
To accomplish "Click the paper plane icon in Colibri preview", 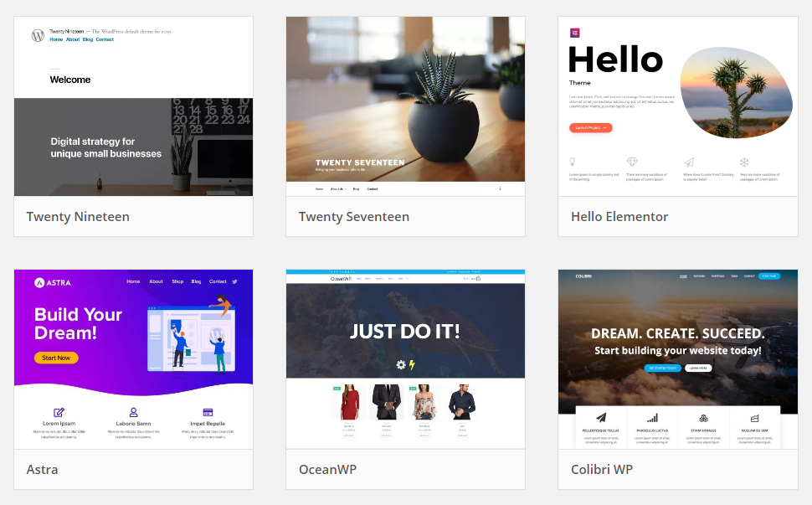I will pos(601,417).
